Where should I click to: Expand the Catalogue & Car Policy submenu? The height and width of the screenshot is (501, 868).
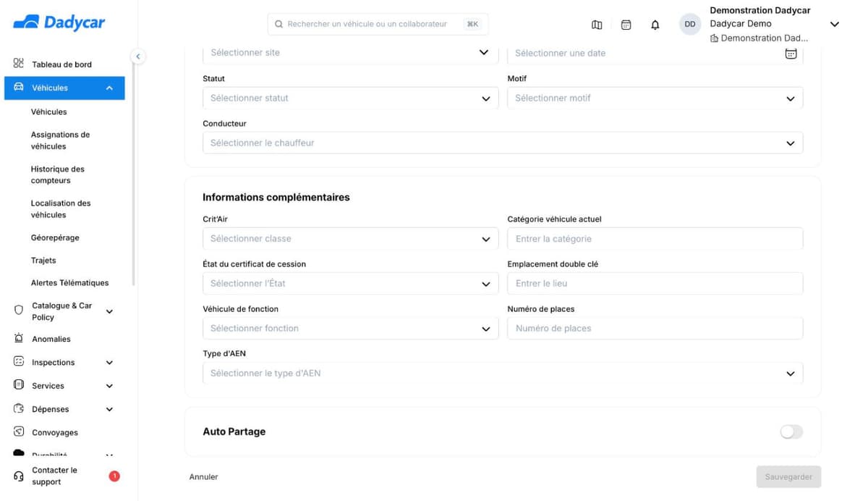pos(109,311)
